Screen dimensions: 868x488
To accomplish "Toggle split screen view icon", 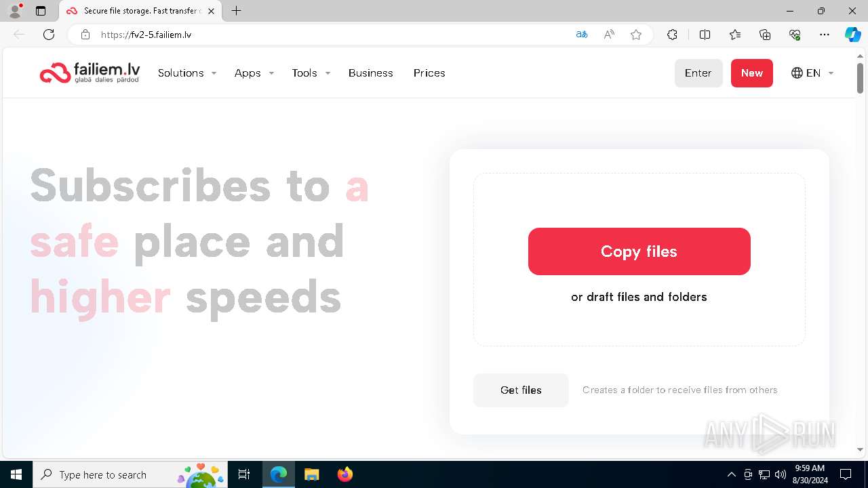I will 705,35.
